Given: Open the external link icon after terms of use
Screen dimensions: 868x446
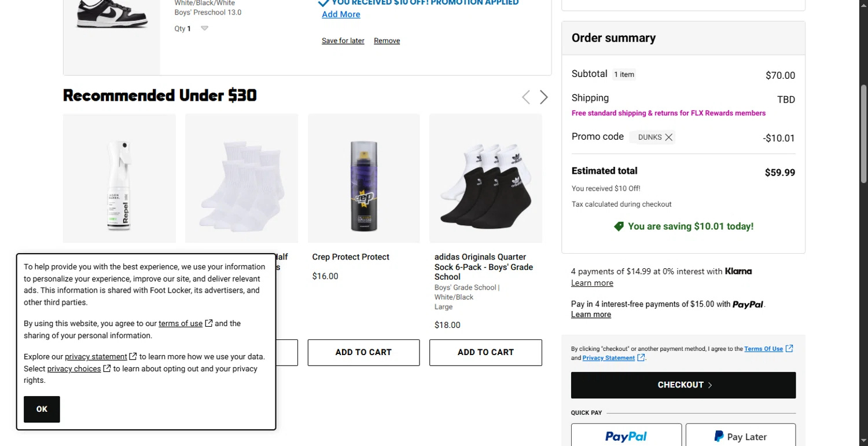Looking at the screenshot, I should tap(209, 323).
